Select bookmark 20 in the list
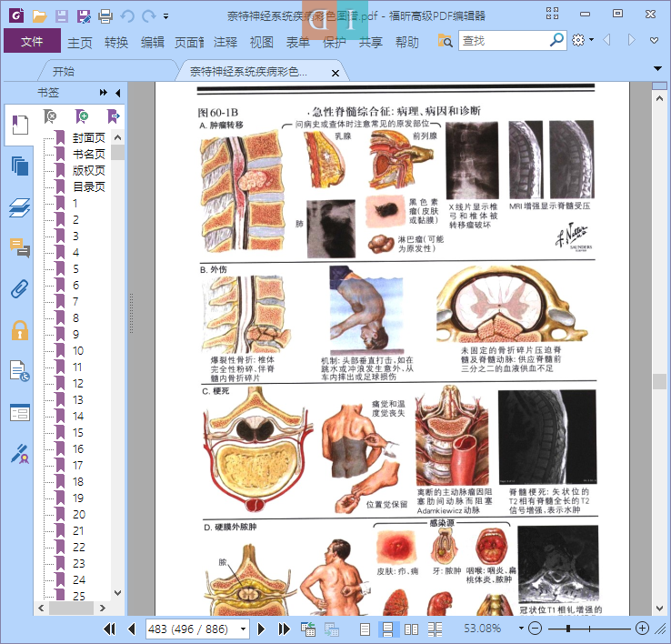The height and width of the screenshot is (644, 671). click(x=79, y=514)
